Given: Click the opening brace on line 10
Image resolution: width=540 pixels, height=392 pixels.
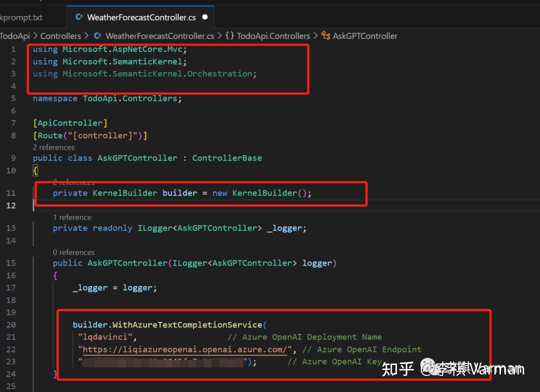Looking at the screenshot, I should (35, 170).
